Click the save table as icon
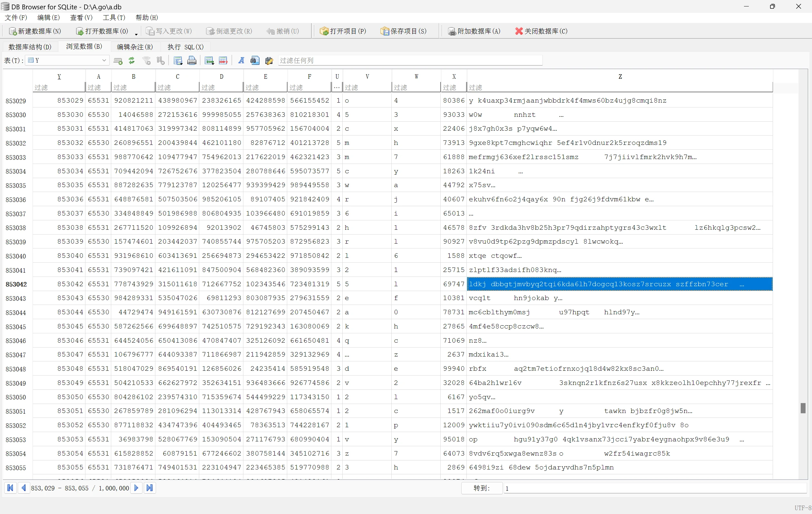The width and height of the screenshot is (812, 514). coord(178,61)
